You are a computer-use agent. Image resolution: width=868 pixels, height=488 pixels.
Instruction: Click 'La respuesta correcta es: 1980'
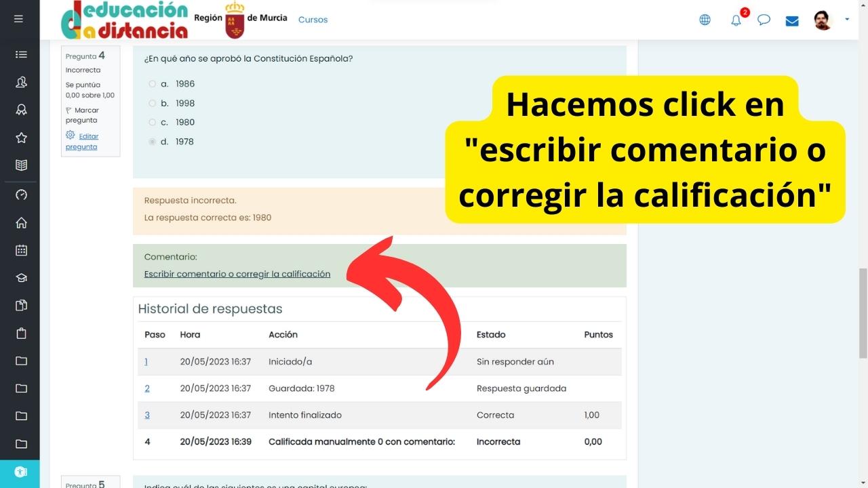point(208,218)
